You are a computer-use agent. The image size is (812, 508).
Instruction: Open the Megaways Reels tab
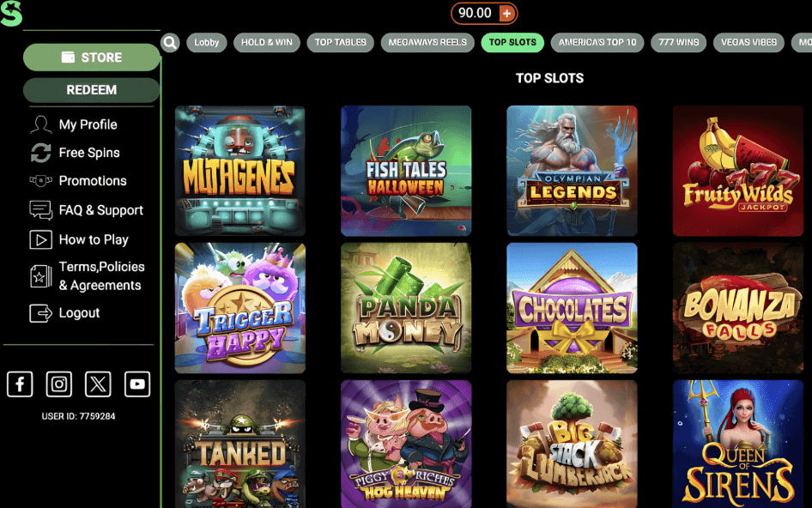coord(427,42)
